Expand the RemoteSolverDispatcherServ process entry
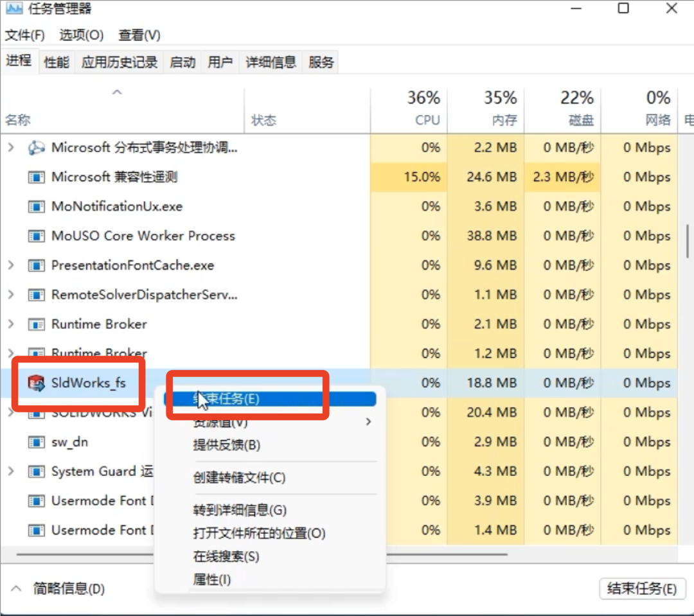 click(x=12, y=294)
